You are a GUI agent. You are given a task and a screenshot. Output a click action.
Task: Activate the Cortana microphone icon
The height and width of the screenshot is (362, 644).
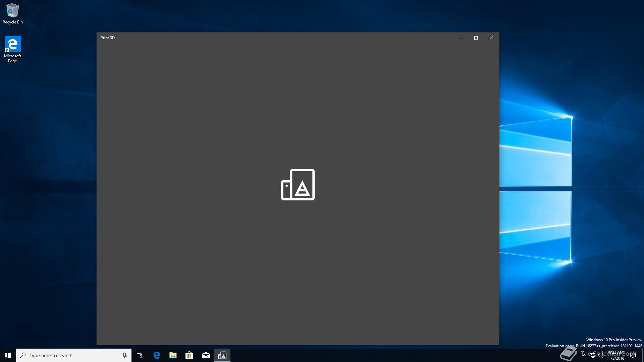(124, 355)
